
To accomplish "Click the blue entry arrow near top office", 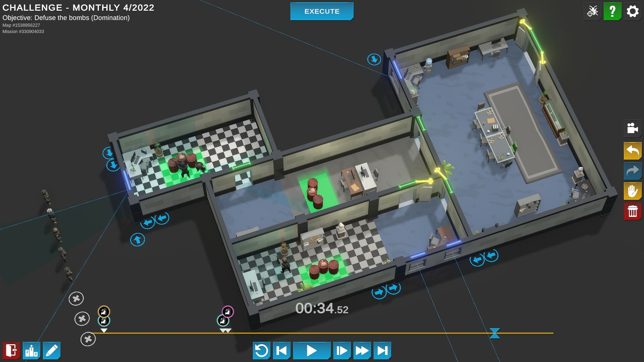I will 374,60.
